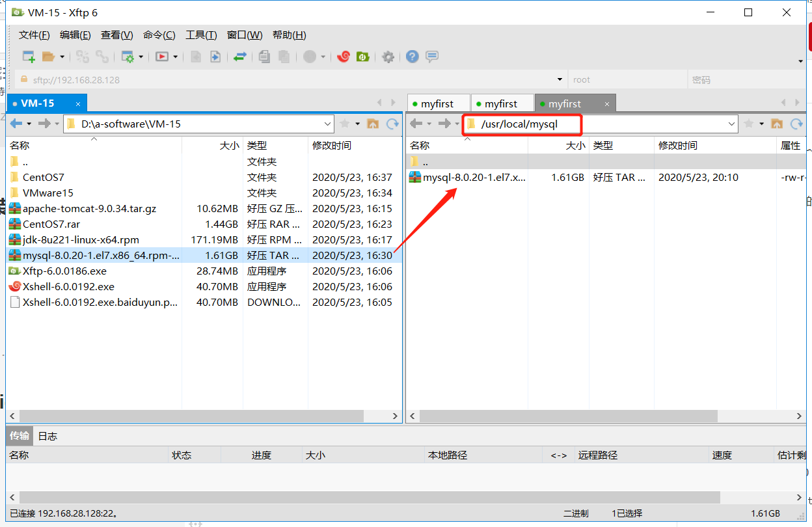Open the 帮助(H) menu
The height and width of the screenshot is (527, 812).
tap(290, 35)
